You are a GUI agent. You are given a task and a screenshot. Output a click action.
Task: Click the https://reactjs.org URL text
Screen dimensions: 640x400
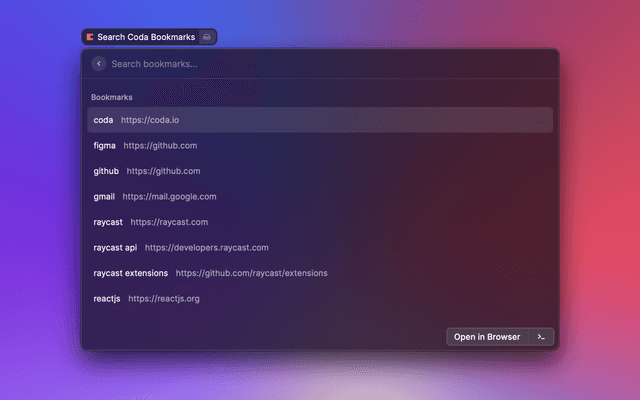[164, 298]
